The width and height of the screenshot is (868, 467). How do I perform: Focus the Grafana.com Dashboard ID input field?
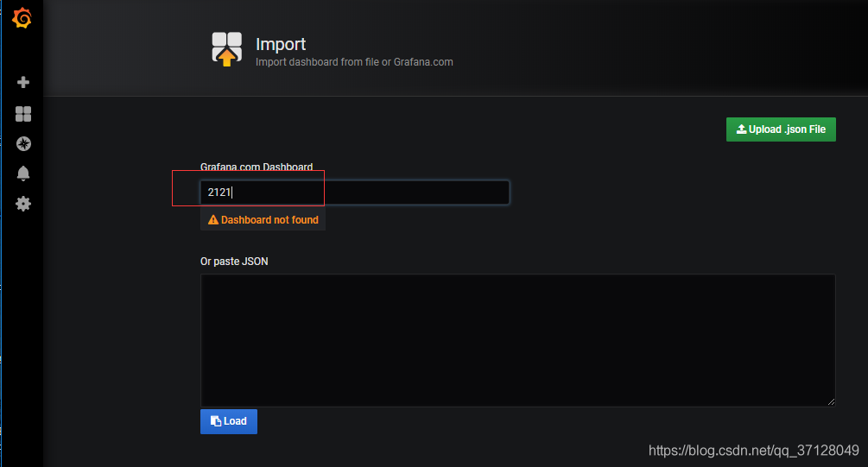point(355,192)
